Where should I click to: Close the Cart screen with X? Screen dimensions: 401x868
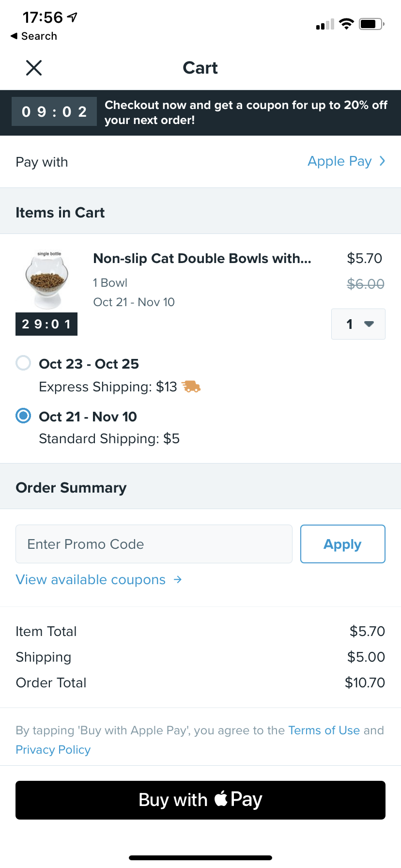click(34, 68)
